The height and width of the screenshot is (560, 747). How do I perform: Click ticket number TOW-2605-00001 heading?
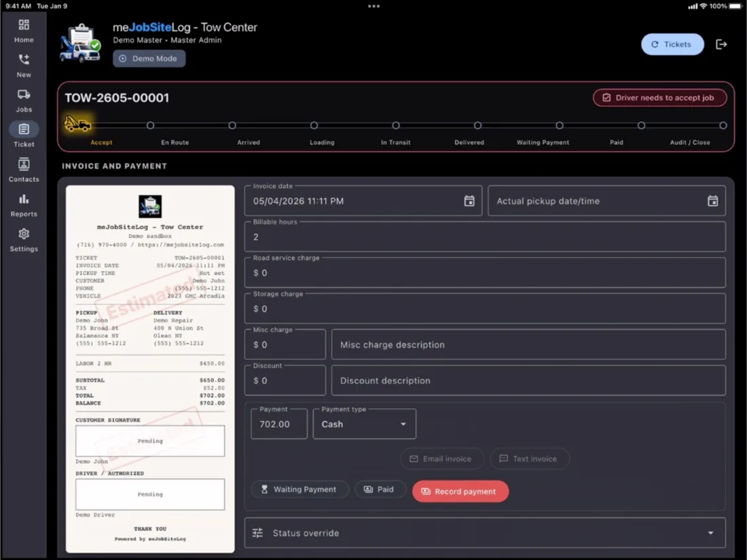(117, 98)
